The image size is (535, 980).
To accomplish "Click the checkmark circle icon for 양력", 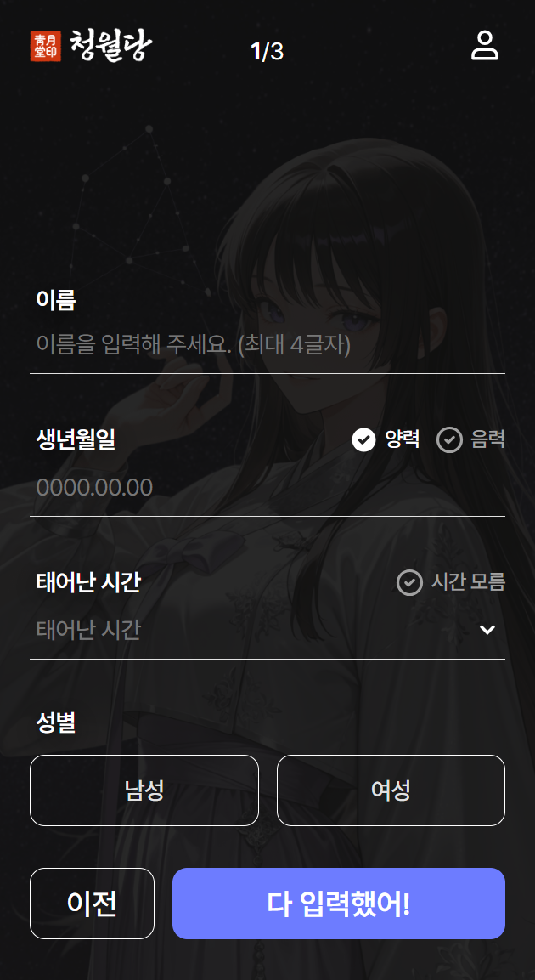I will click(364, 440).
